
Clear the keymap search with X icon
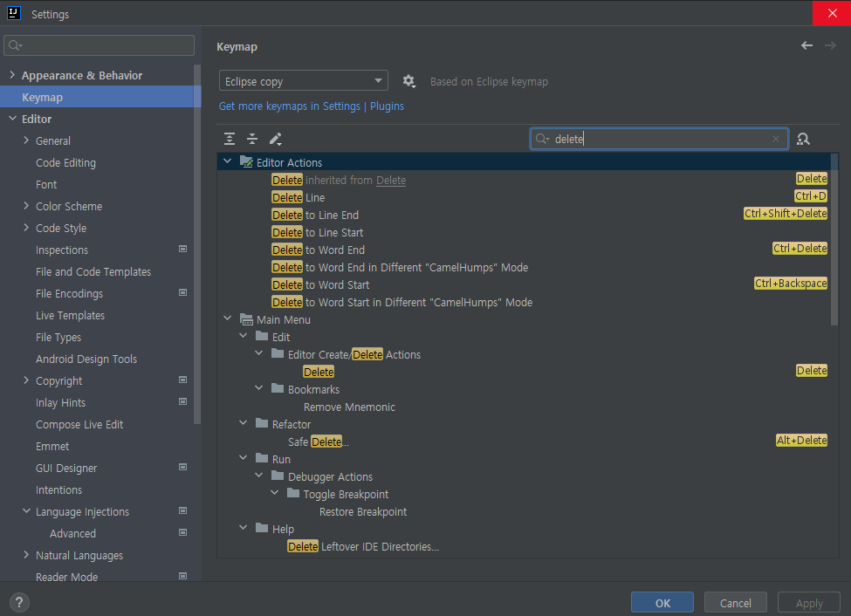pyautogui.click(x=776, y=139)
